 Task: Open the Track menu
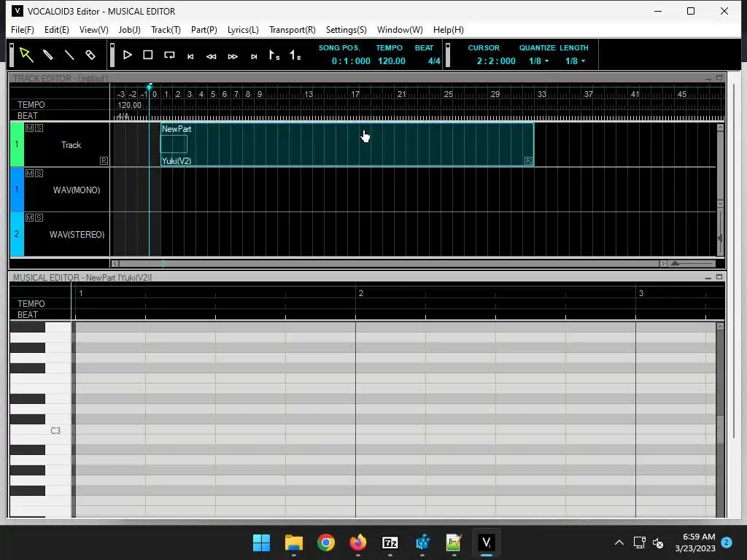click(x=166, y=29)
